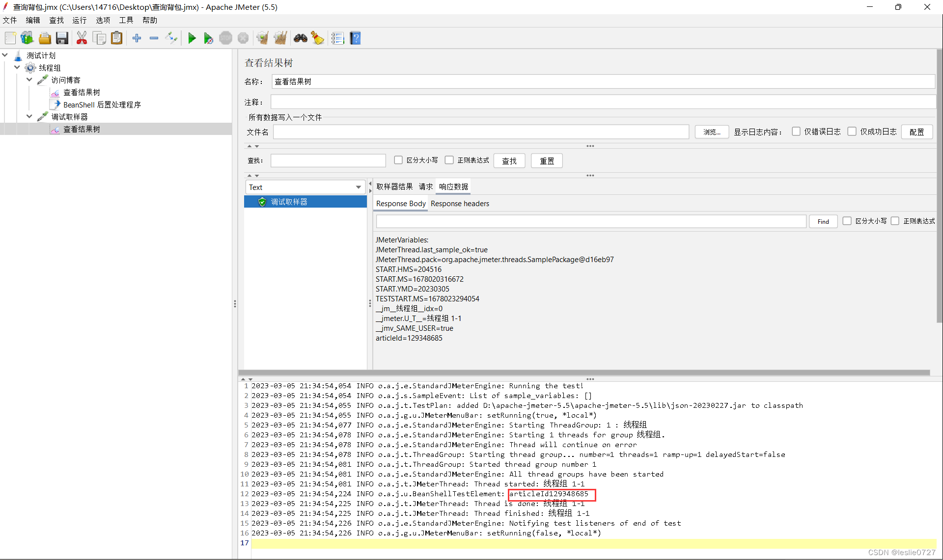943x560 pixels.
Task: Open an existing test plan from folder icon
Action: pos(45,38)
